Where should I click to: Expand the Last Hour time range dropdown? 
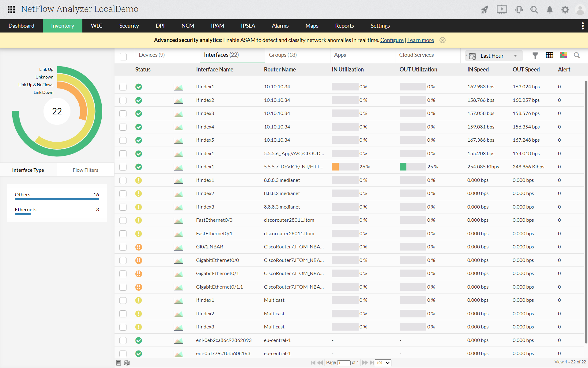516,55
